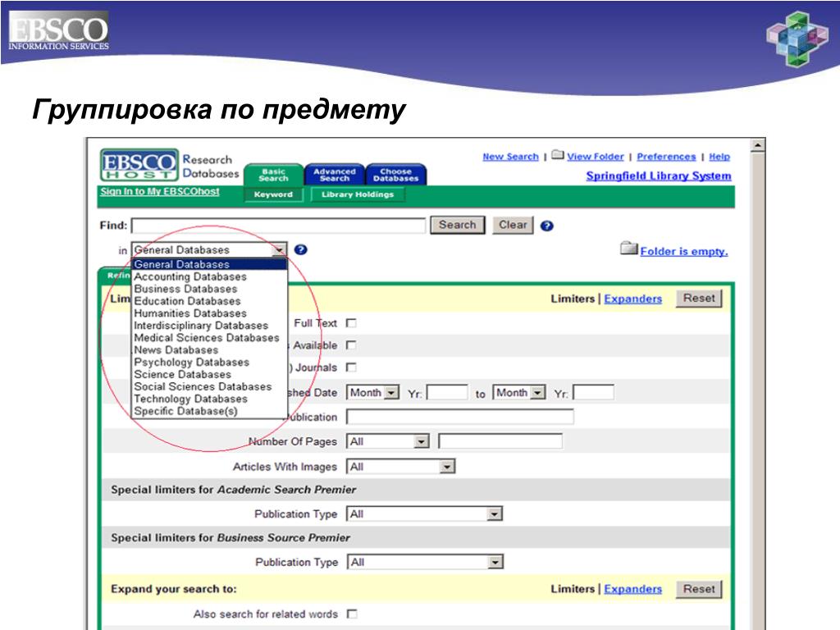840x630 pixels.
Task: Click folder icon beside View Folder
Action: pos(558,155)
